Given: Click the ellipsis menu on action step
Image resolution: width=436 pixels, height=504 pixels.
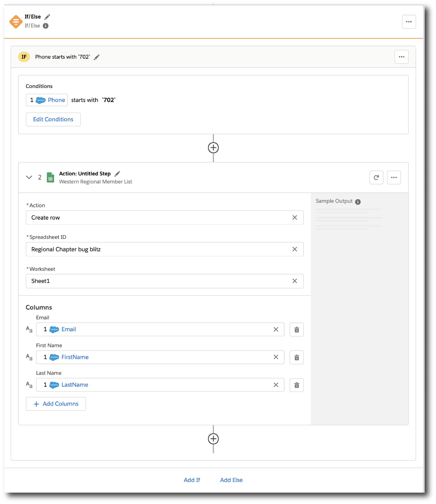Looking at the screenshot, I should coord(394,177).
